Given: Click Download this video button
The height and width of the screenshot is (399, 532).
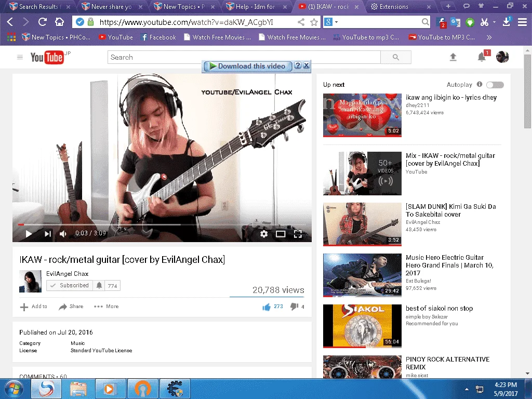Looking at the screenshot, I should [247, 66].
